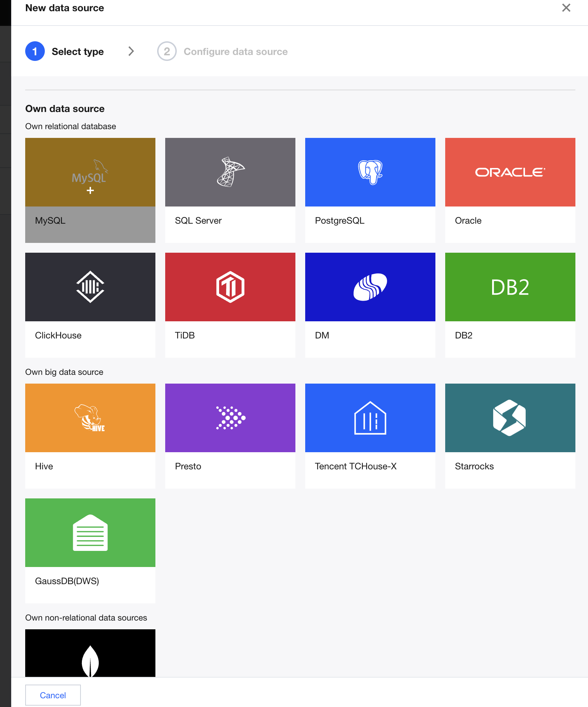Pick the Tencent TCHouse-X house icon
Viewport: 588px width, 707px height.
tap(370, 418)
